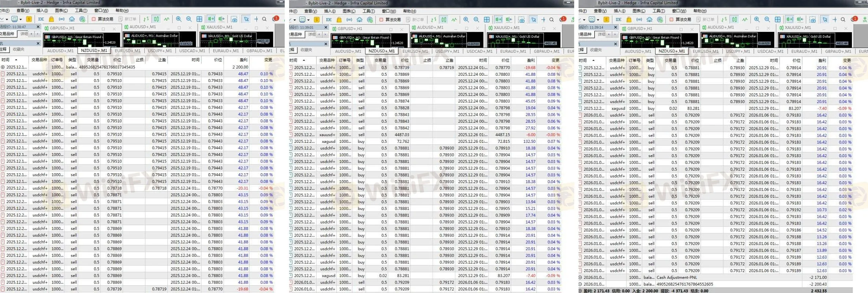Tile chart windows using left window grid icon

(x=199, y=19)
